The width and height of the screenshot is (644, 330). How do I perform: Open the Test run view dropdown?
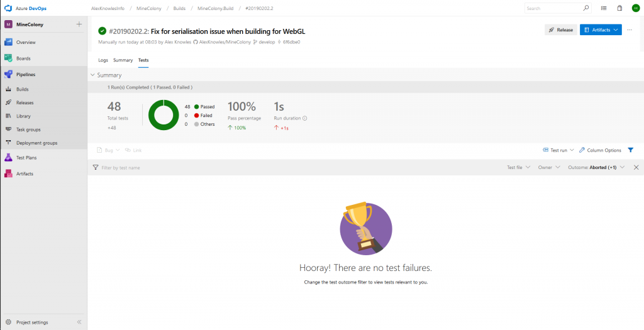(558, 150)
